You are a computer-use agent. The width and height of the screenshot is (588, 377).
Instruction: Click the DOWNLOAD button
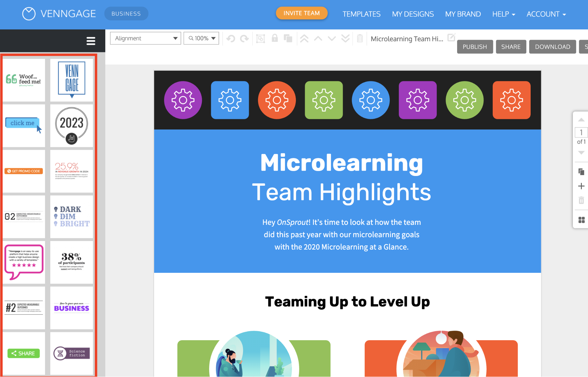(x=552, y=47)
